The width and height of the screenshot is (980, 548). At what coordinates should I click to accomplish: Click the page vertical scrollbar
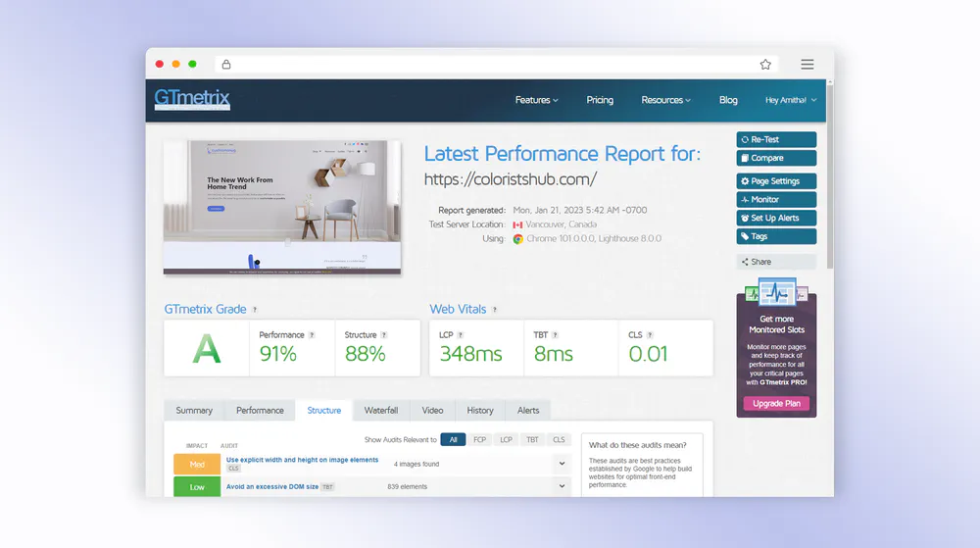830,174
